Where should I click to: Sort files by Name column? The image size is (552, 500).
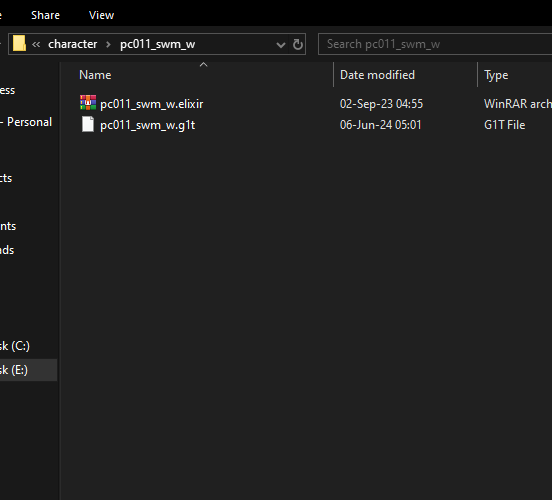click(95, 75)
